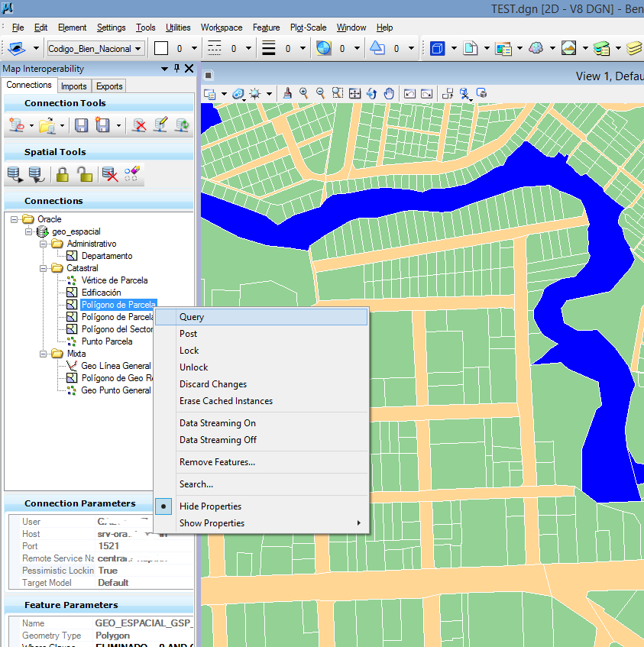Screen dimensions: 644x647
Task: Click the Refresh connection green arrows icon
Action: (x=182, y=125)
